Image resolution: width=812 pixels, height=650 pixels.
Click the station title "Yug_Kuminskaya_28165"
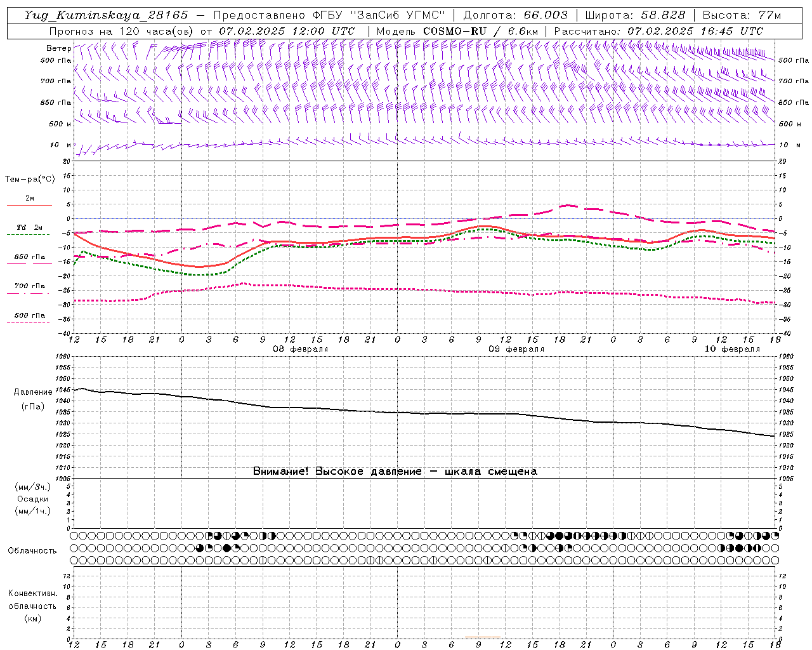point(107,15)
